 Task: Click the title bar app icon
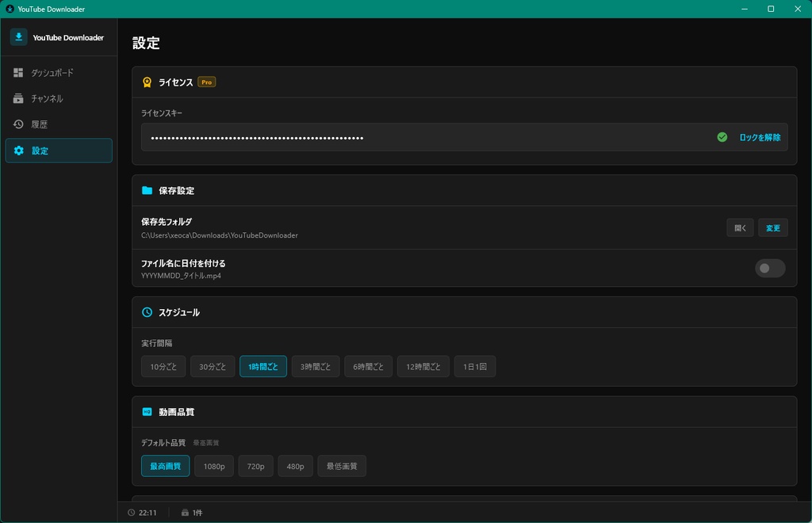(10, 9)
